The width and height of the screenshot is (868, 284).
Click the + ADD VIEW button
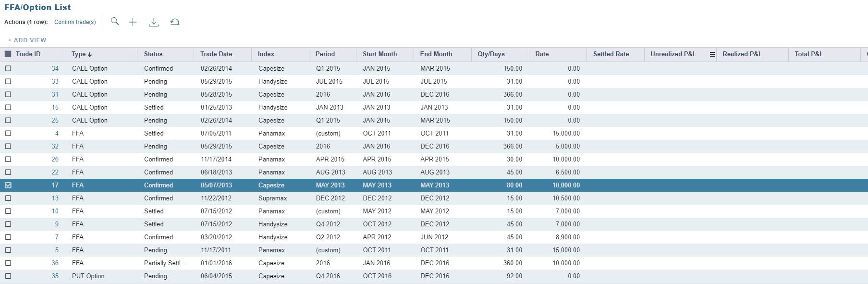pyautogui.click(x=27, y=40)
